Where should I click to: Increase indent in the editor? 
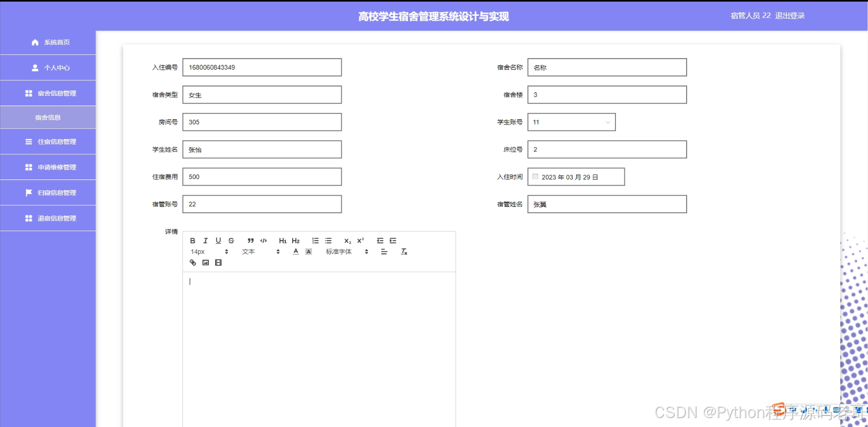pyautogui.click(x=393, y=241)
